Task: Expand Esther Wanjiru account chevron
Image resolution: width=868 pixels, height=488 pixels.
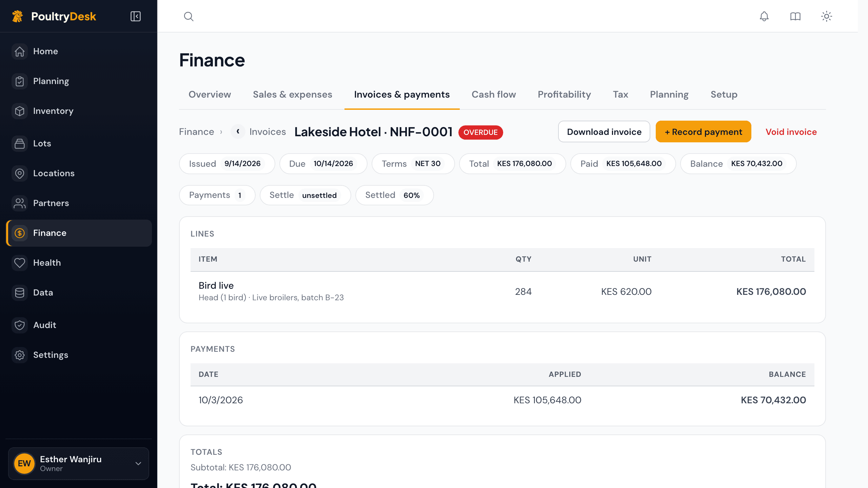Action: (138, 463)
